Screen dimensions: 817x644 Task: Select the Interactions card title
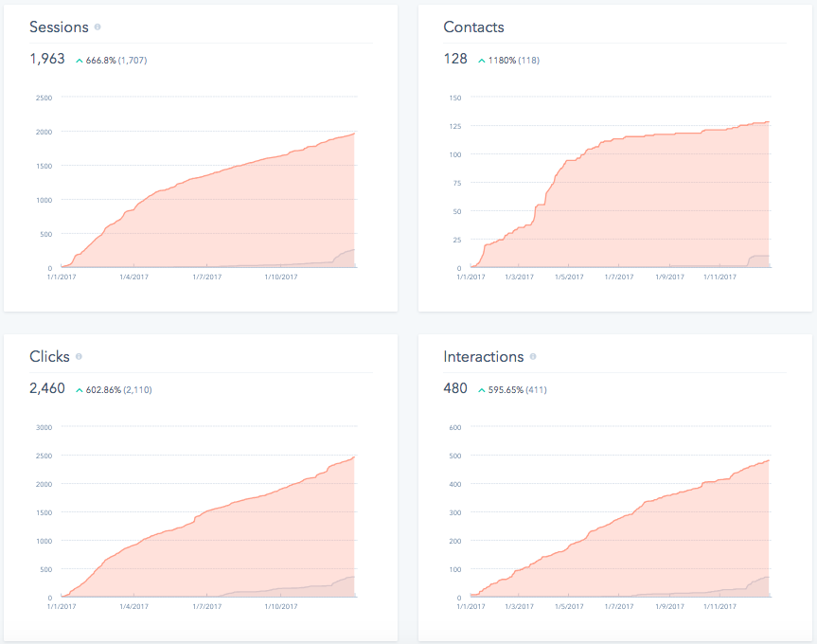(484, 356)
